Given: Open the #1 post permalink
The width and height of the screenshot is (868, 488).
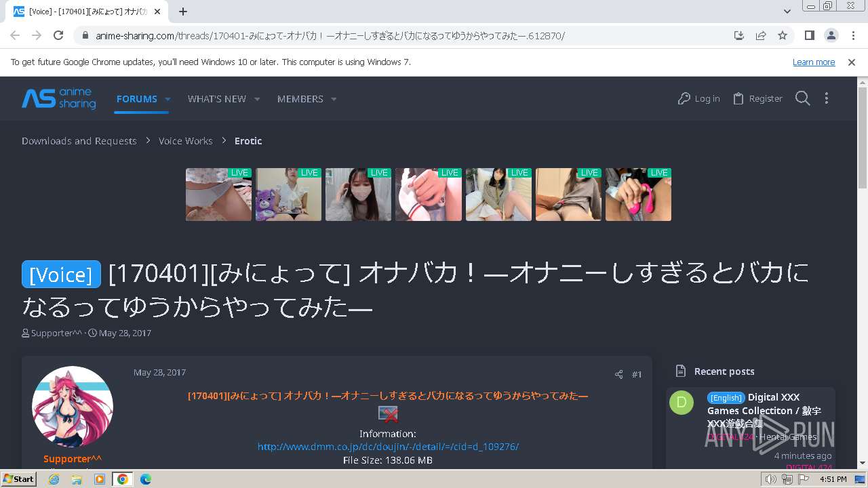Looking at the screenshot, I should click(637, 375).
